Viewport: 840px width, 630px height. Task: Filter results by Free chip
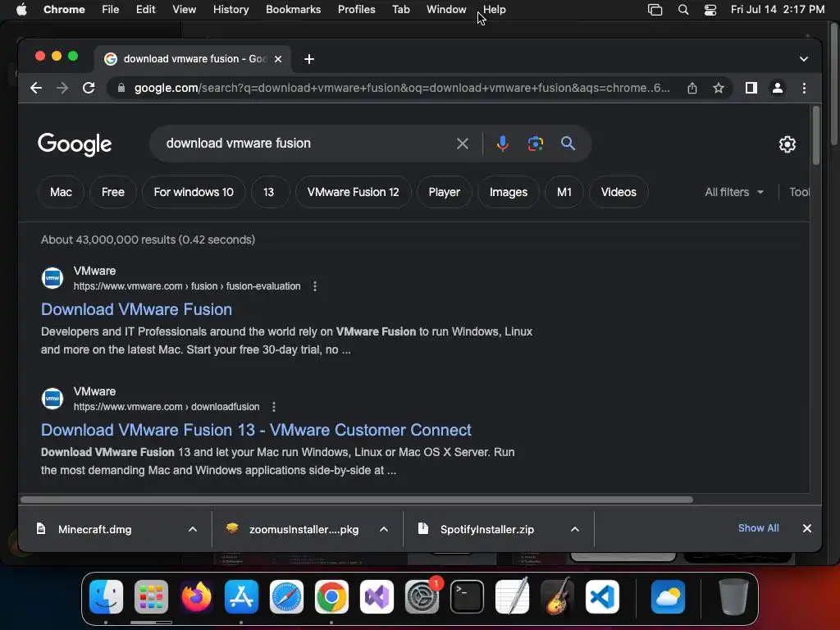tap(113, 192)
